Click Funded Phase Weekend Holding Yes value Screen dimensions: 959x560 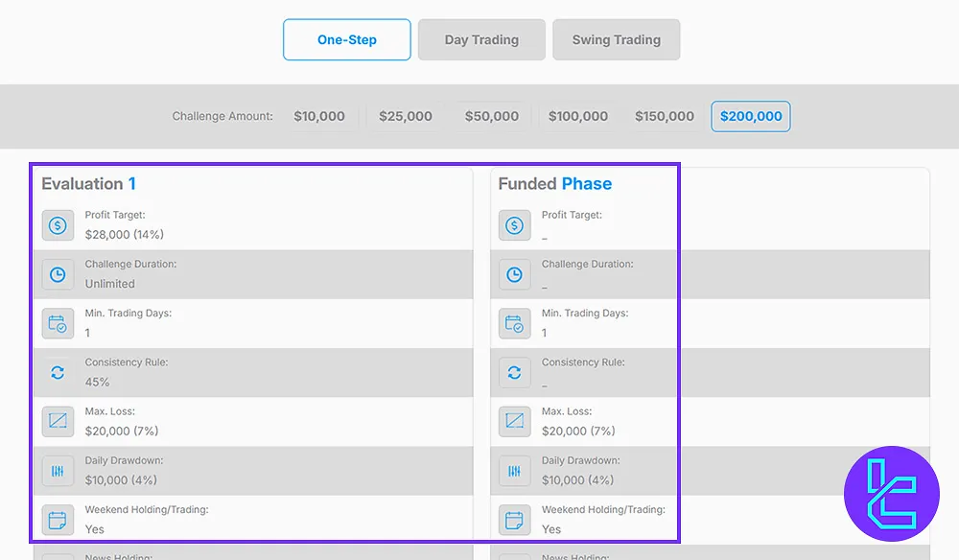[551, 529]
